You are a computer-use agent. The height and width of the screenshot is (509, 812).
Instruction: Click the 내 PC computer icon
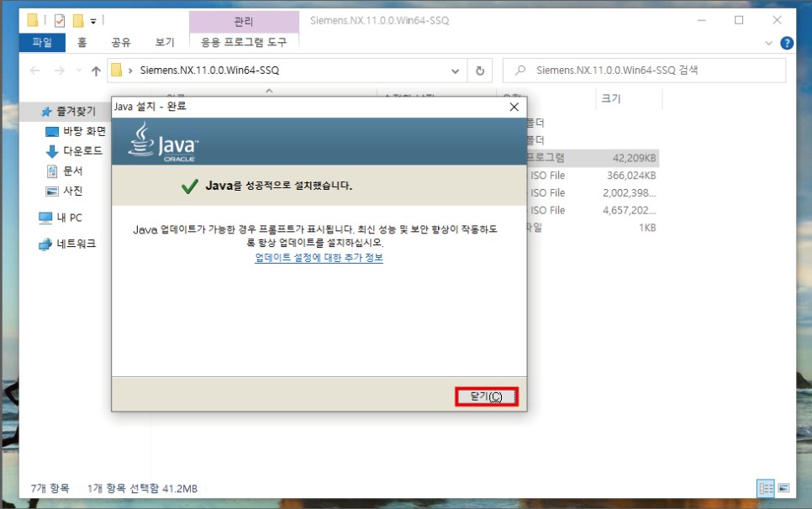[45, 218]
